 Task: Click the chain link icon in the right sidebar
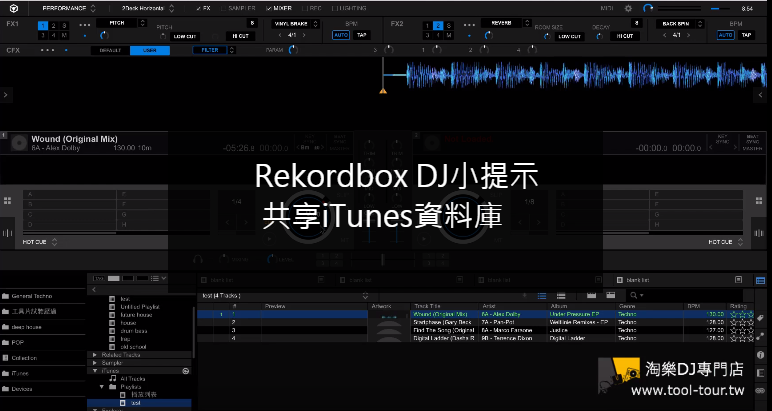tap(760, 390)
